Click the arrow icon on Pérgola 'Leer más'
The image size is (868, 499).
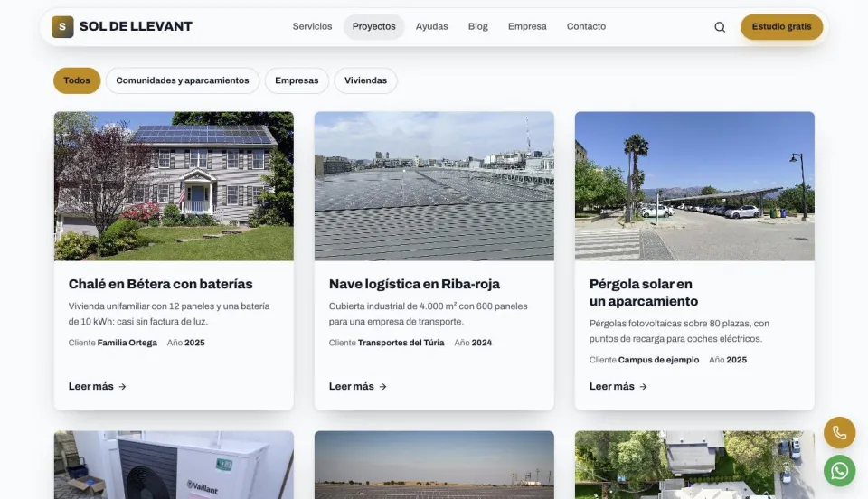tap(643, 387)
